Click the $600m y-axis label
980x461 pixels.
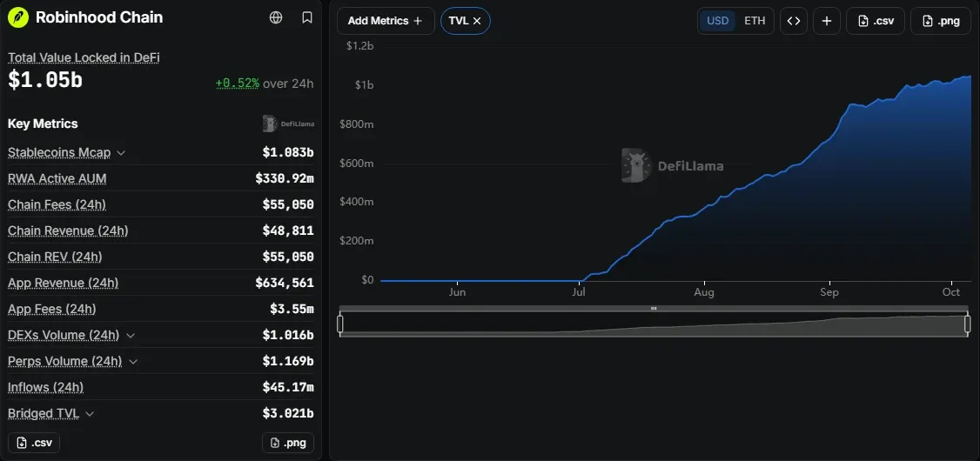356,164
